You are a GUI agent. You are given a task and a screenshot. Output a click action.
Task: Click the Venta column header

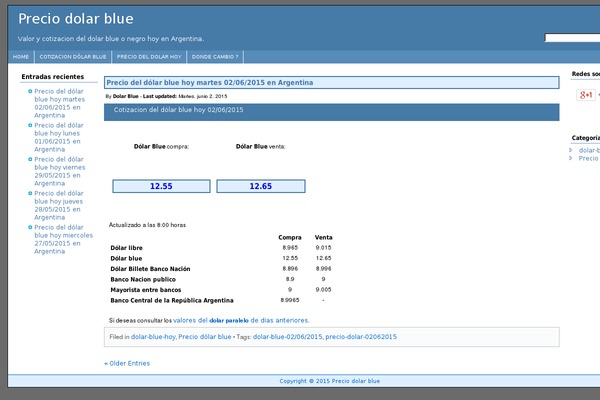point(323,237)
